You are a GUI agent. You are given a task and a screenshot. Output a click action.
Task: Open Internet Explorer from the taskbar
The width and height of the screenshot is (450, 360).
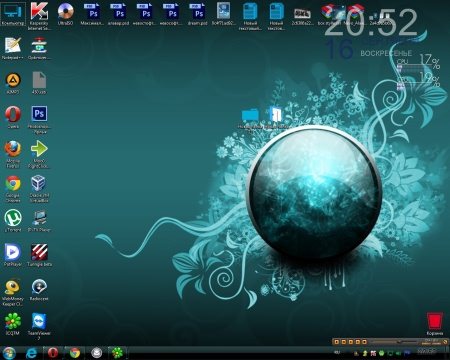coord(31,353)
